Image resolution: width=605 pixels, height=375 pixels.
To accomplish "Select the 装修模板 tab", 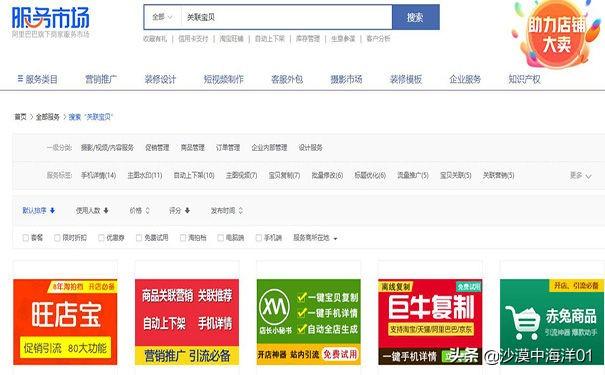I will 406,79.
